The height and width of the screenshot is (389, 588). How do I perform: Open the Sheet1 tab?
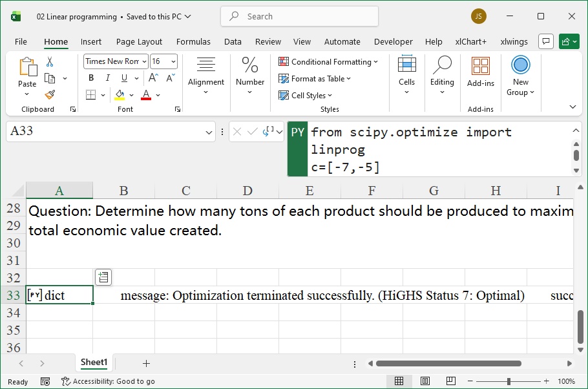(94, 363)
